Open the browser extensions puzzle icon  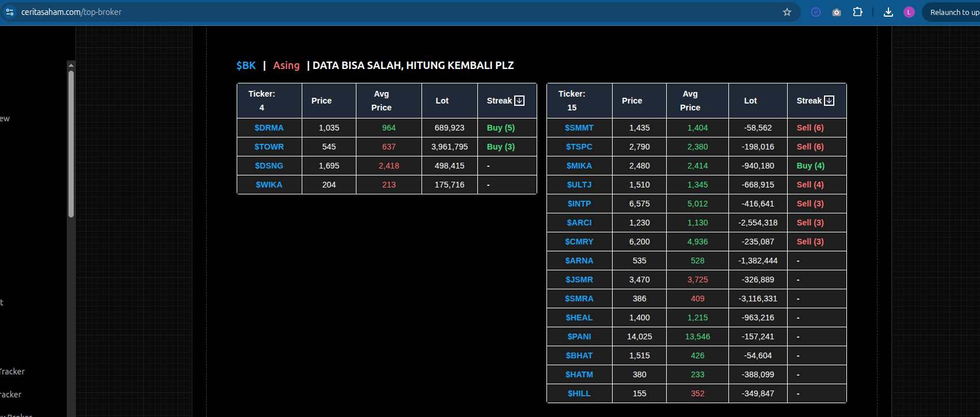857,12
